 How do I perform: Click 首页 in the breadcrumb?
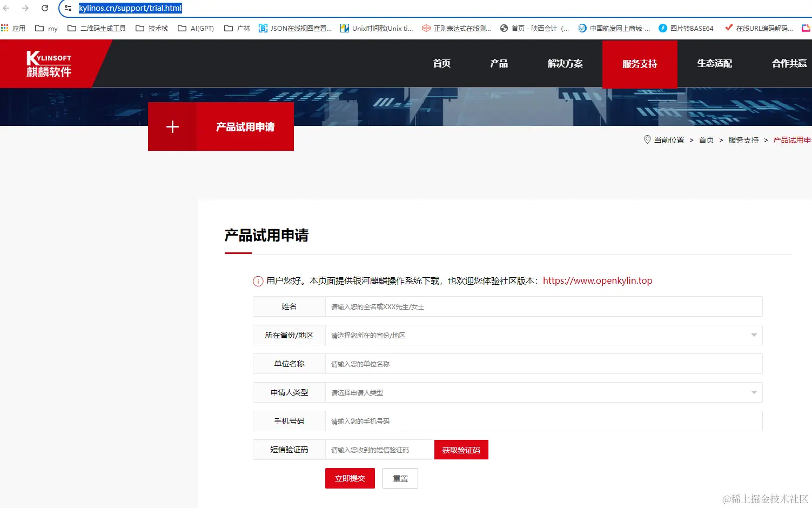click(x=706, y=140)
